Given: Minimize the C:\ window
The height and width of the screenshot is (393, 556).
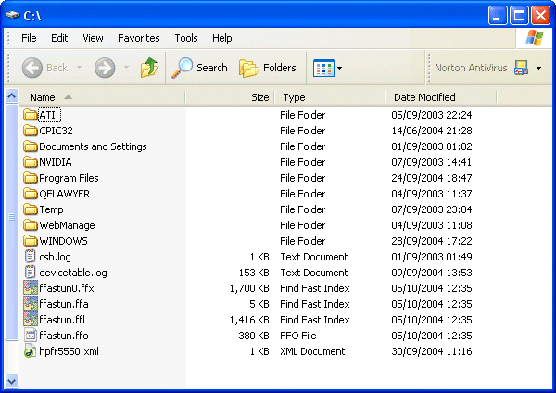Looking at the screenshot, I should pyautogui.click(x=497, y=15).
